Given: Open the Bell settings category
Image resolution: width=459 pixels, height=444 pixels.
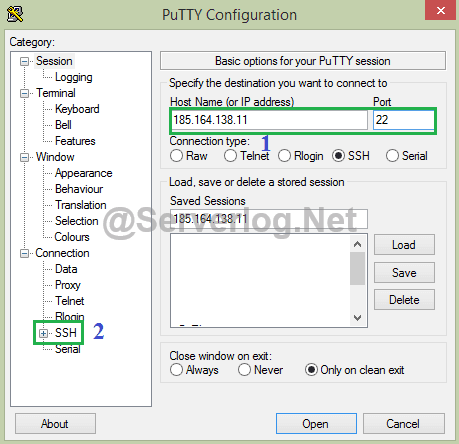Looking at the screenshot, I should [x=63, y=125].
